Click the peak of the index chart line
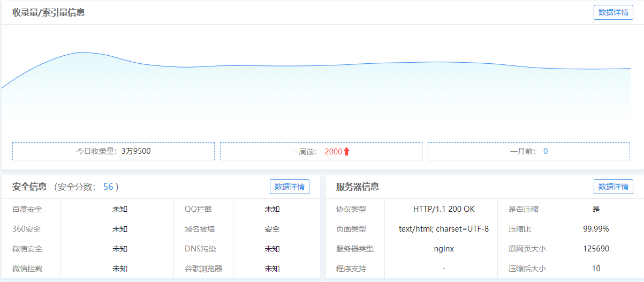This screenshot has width=644, height=282. pos(80,53)
